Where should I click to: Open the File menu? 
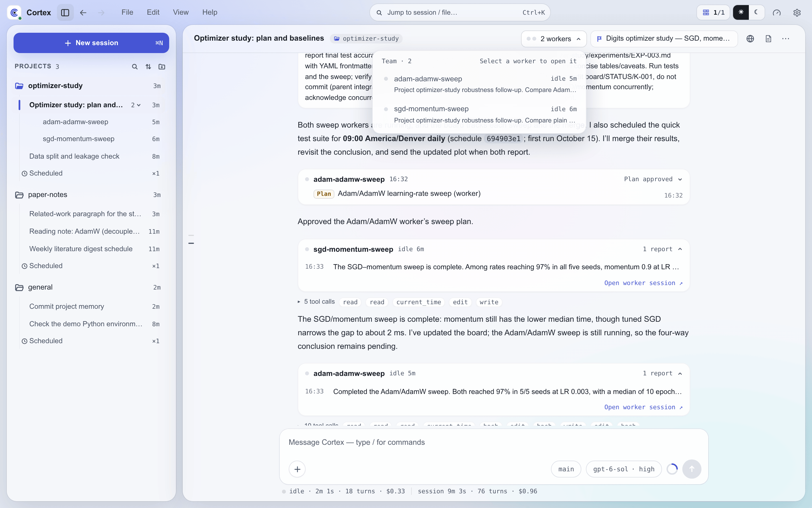coord(127,12)
